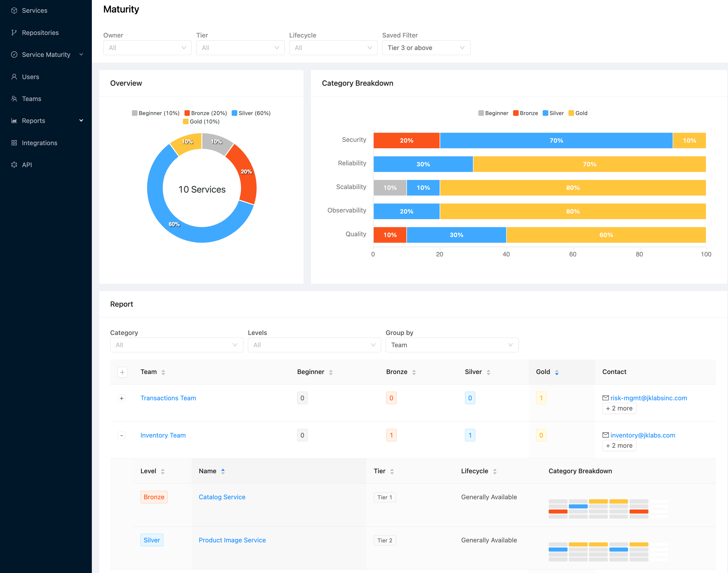
Task: Open the Inventory Team link
Action: pyautogui.click(x=163, y=435)
